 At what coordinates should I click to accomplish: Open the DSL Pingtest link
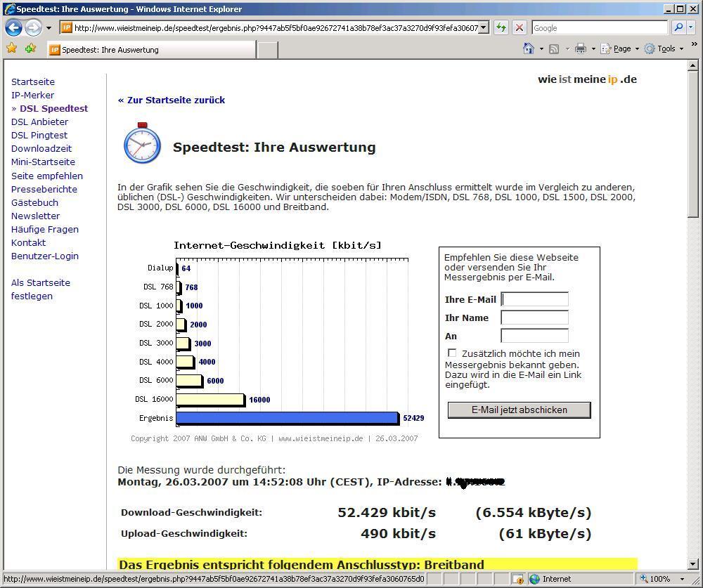tap(39, 136)
